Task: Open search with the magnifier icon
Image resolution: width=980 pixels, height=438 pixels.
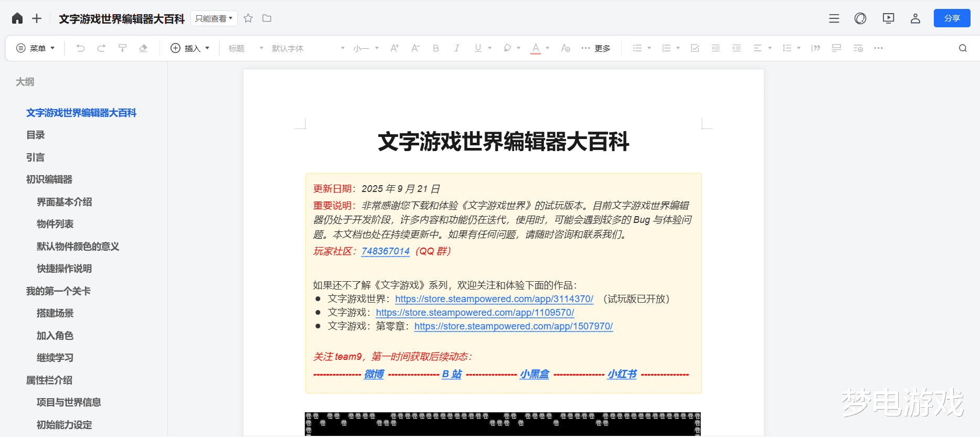Action: click(963, 48)
